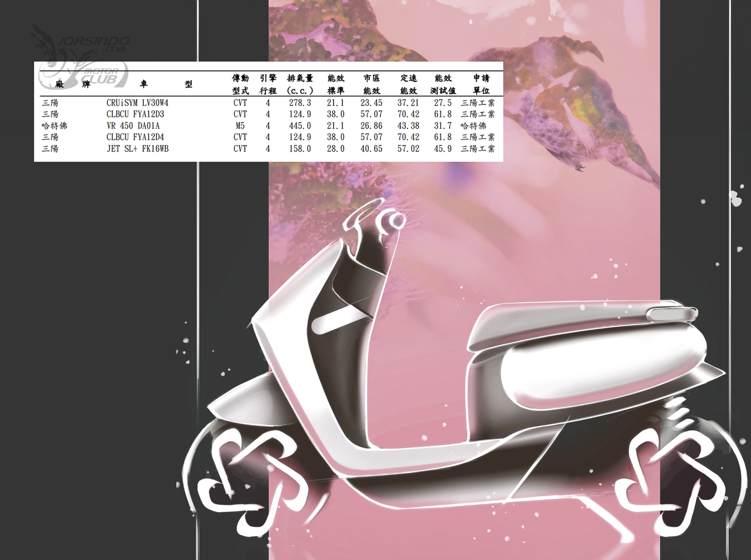Click applicant '三陽工業' in the FYA12D3 row
This screenshot has height=560, width=751.
pyautogui.click(x=478, y=114)
